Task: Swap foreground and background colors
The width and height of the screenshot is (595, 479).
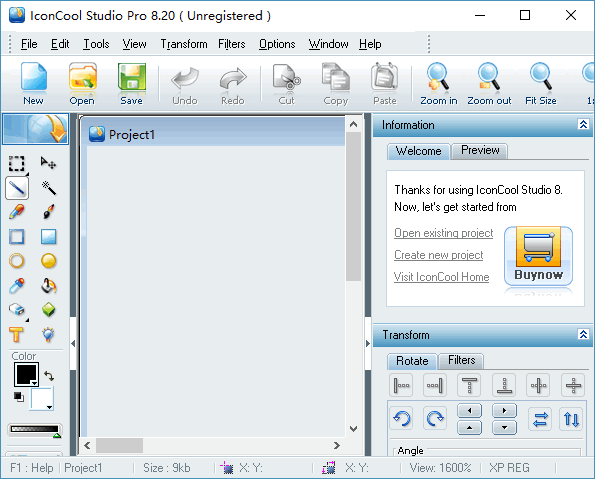Action: tap(49, 376)
